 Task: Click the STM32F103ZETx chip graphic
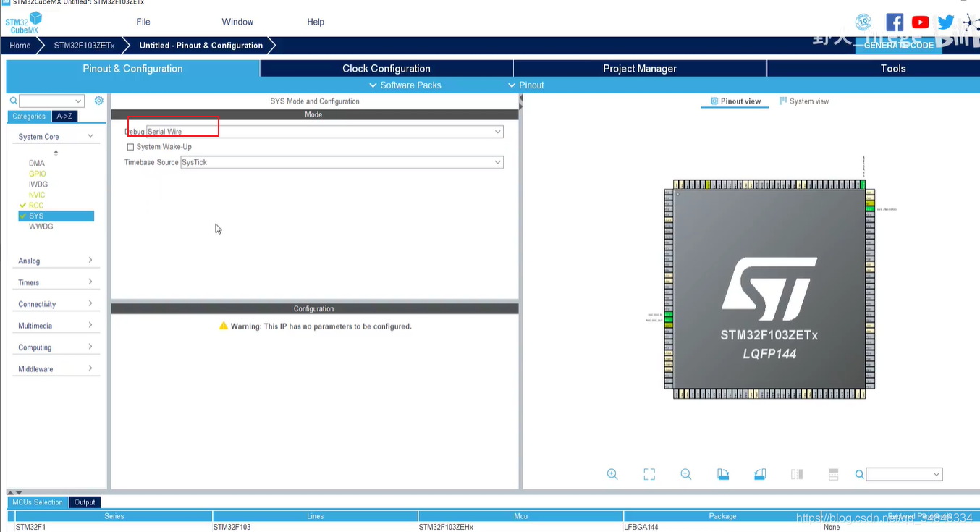tap(769, 290)
